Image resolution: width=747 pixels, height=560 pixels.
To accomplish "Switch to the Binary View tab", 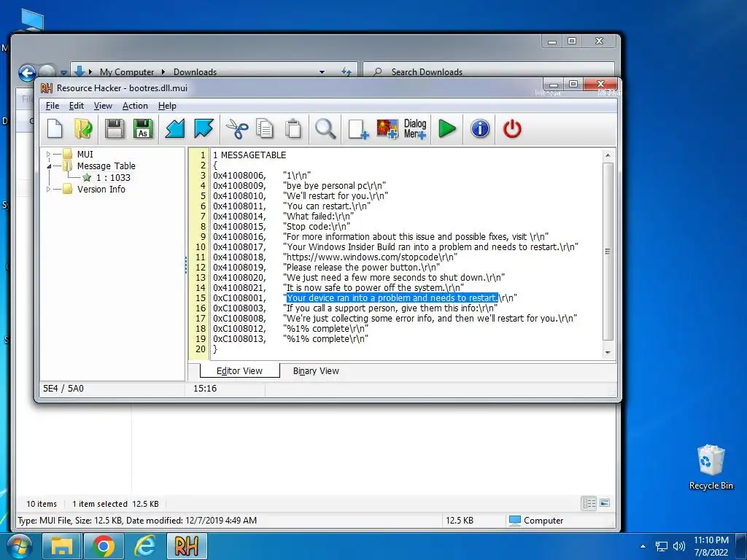I will 316,371.
